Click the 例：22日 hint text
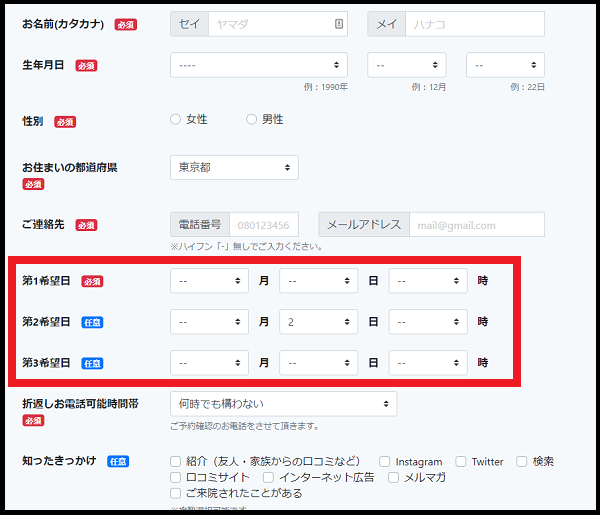600x515 pixels. pyautogui.click(x=527, y=87)
